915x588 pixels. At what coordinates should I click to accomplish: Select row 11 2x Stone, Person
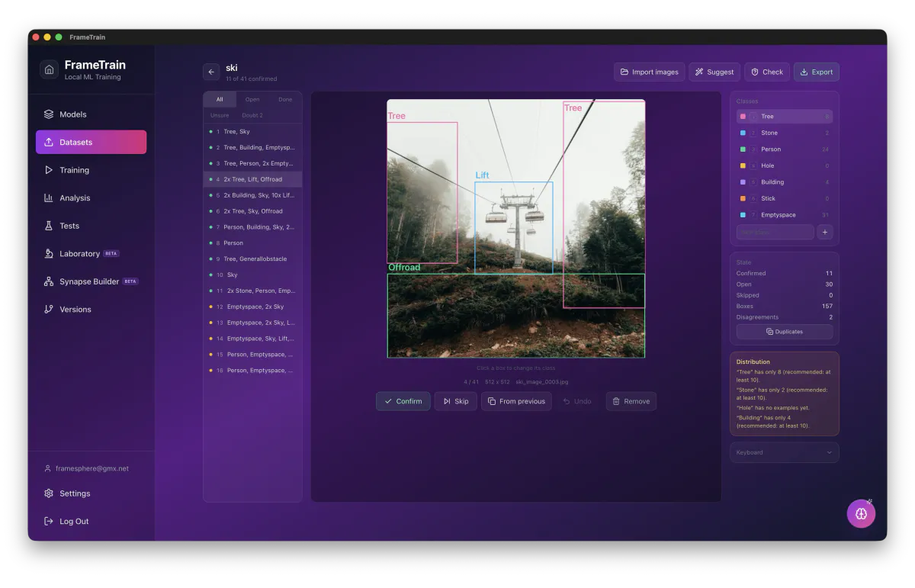pos(252,291)
